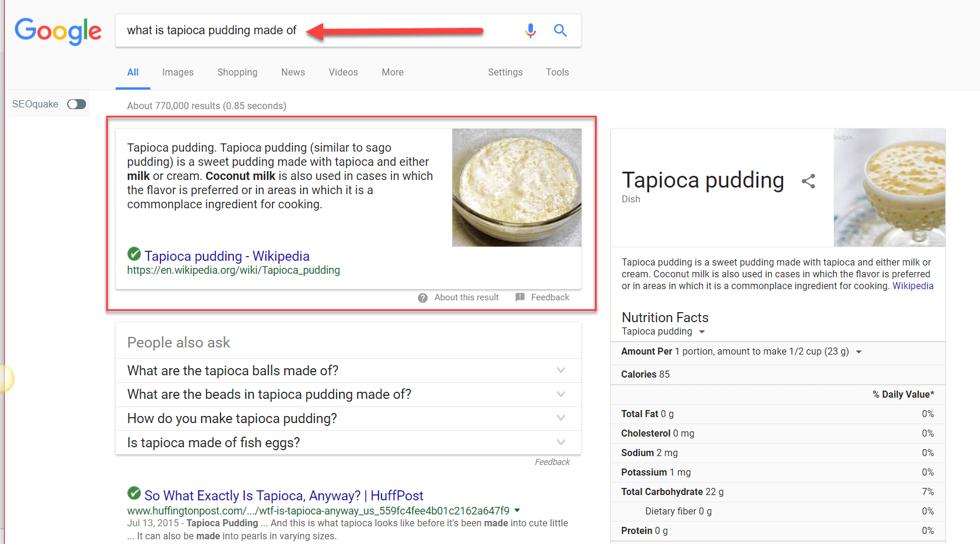Click the '% Daily Value*' header
Viewport: 980px width, 544px height.
(903, 395)
